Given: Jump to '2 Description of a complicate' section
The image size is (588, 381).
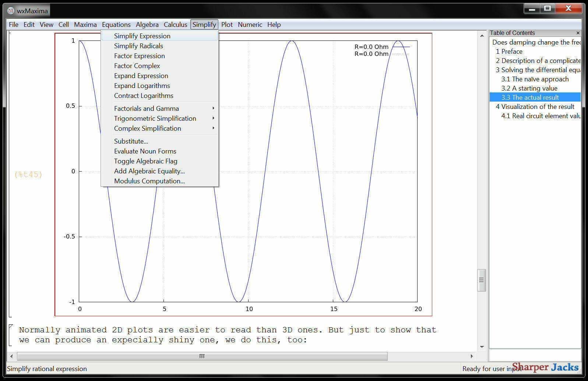Looking at the screenshot, I should click(538, 61).
